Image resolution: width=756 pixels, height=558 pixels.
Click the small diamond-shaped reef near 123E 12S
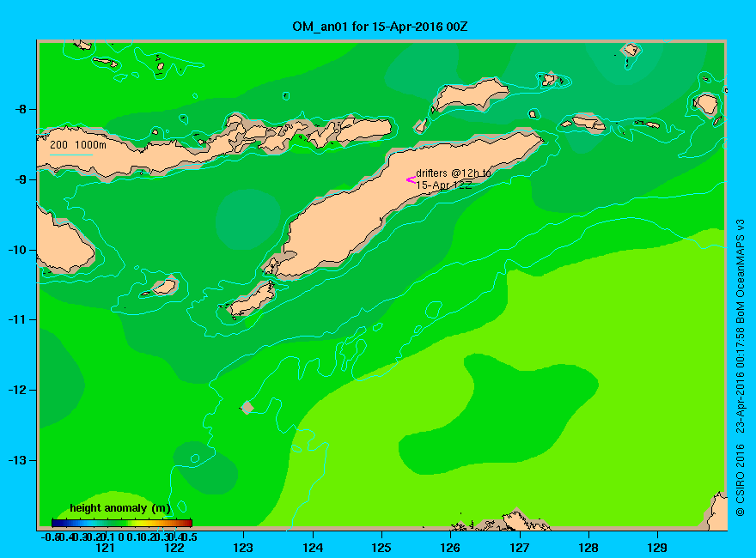point(247,408)
